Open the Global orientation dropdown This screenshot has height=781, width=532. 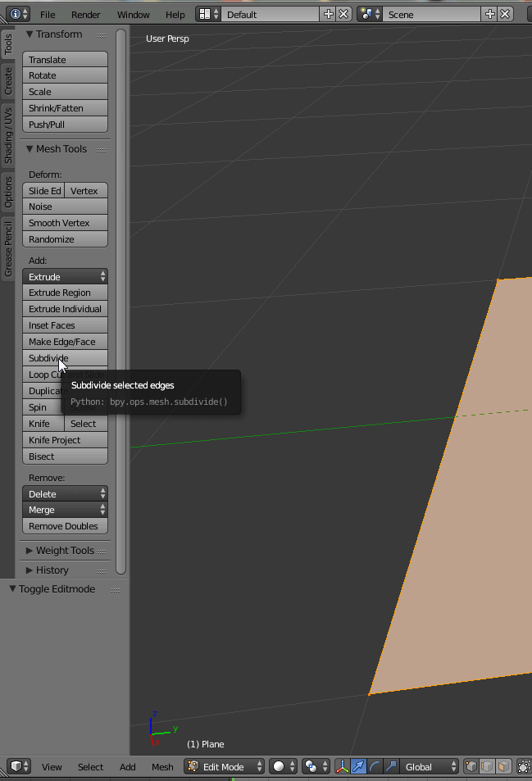430,766
